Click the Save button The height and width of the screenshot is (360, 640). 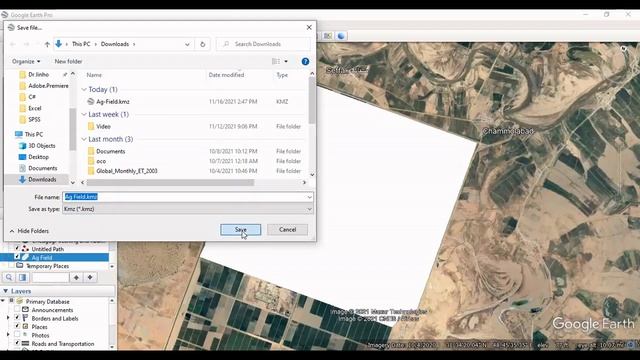(x=240, y=230)
